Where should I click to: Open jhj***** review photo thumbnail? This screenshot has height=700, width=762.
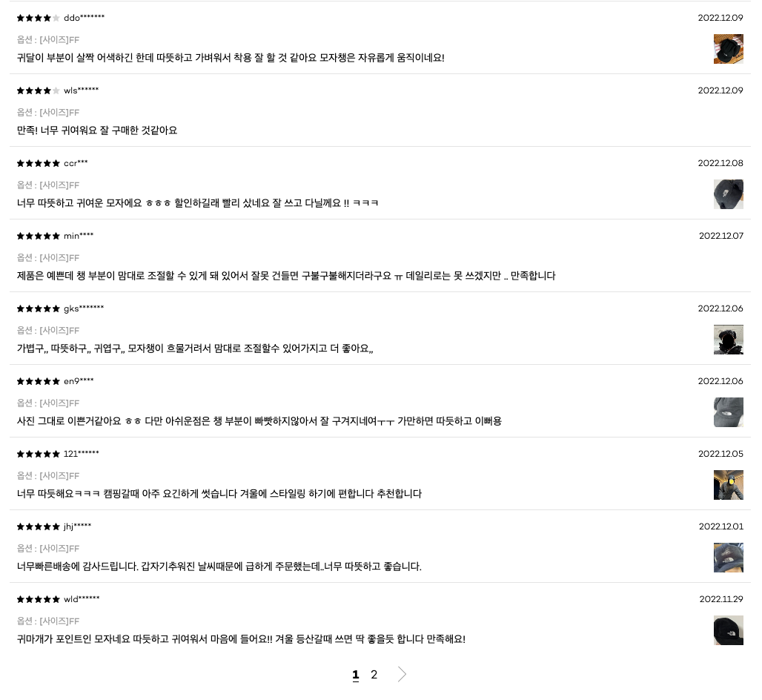tap(728, 558)
